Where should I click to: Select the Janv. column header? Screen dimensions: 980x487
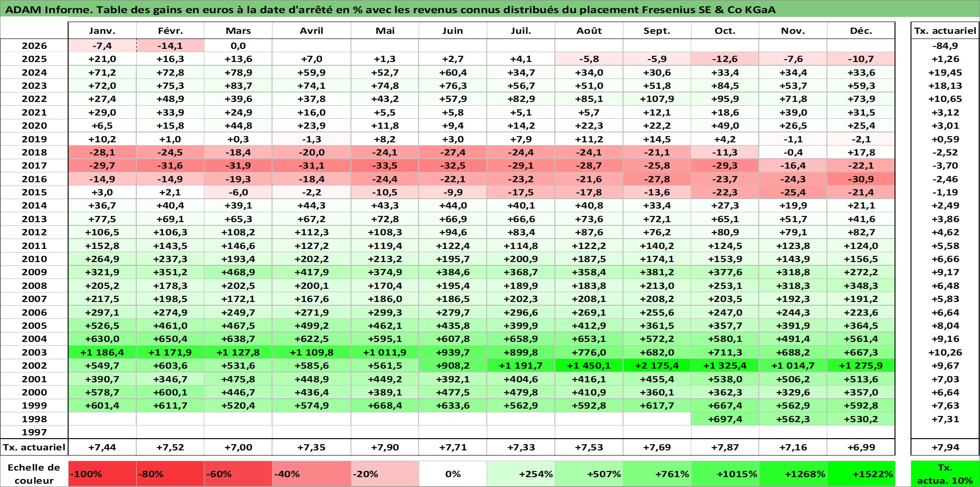(x=102, y=31)
